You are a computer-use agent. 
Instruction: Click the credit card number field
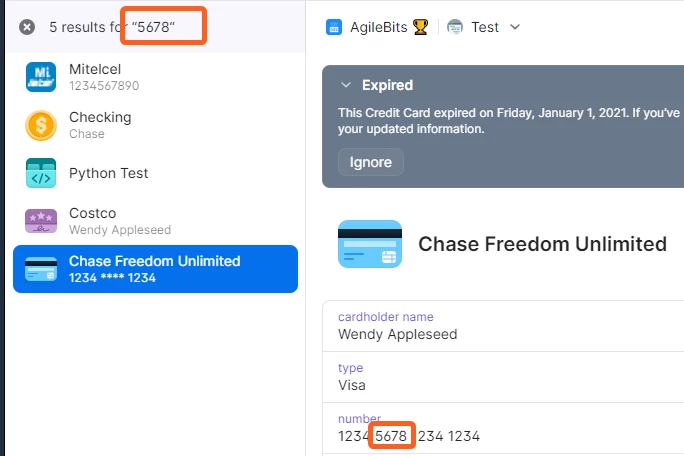[503, 429]
